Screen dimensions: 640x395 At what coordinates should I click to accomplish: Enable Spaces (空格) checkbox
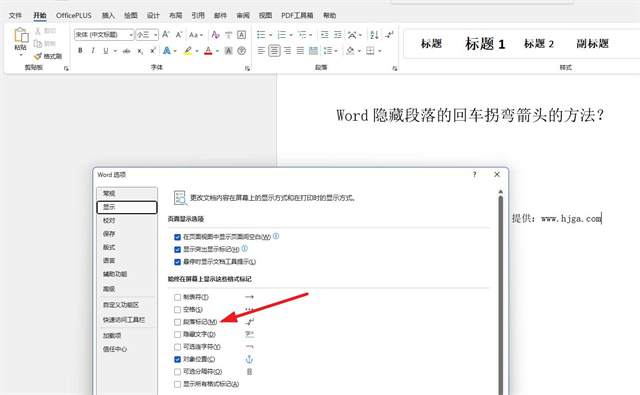178,310
